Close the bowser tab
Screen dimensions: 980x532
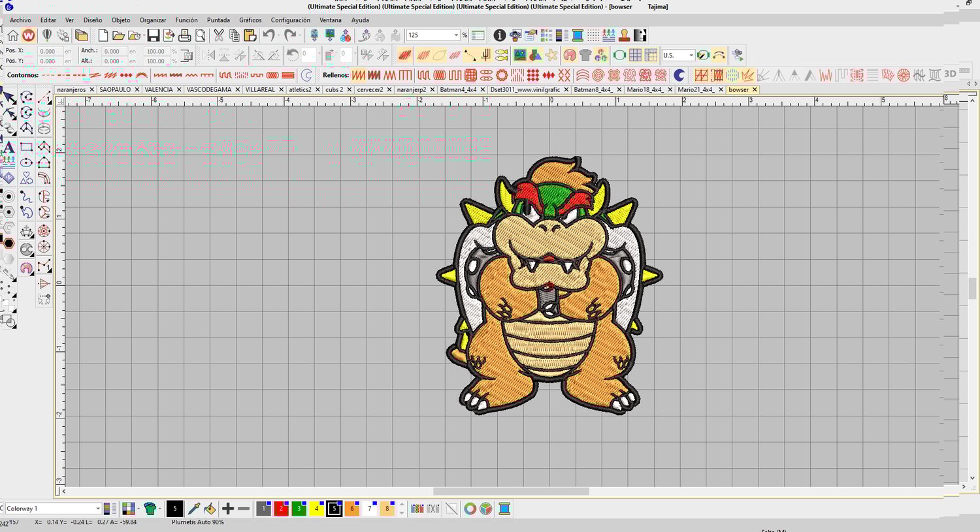[755, 89]
